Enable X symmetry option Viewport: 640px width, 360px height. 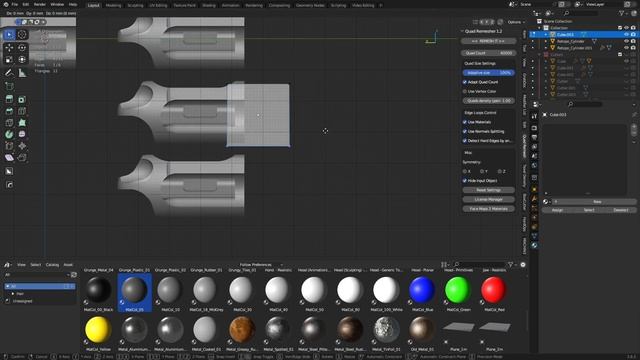[464, 171]
